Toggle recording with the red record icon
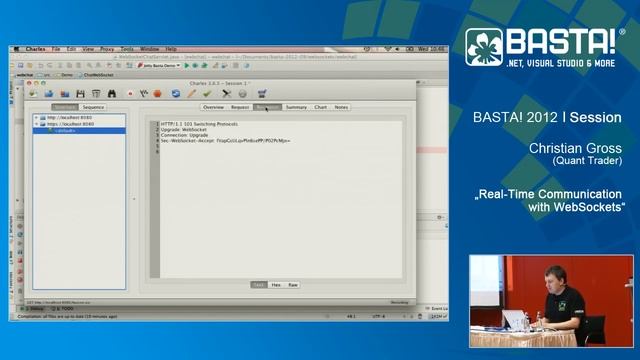Image resolution: width=640 pixels, height=360 pixels. click(x=130, y=94)
